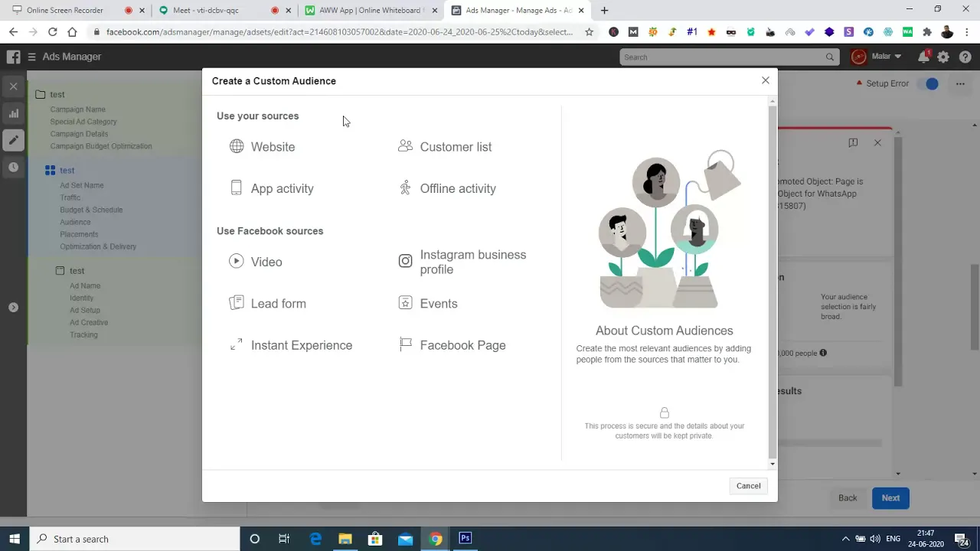Click the Instagram icon for business profile
The width and height of the screenshot is (980, 551).
pyautogui.click(x=405, y=261)
